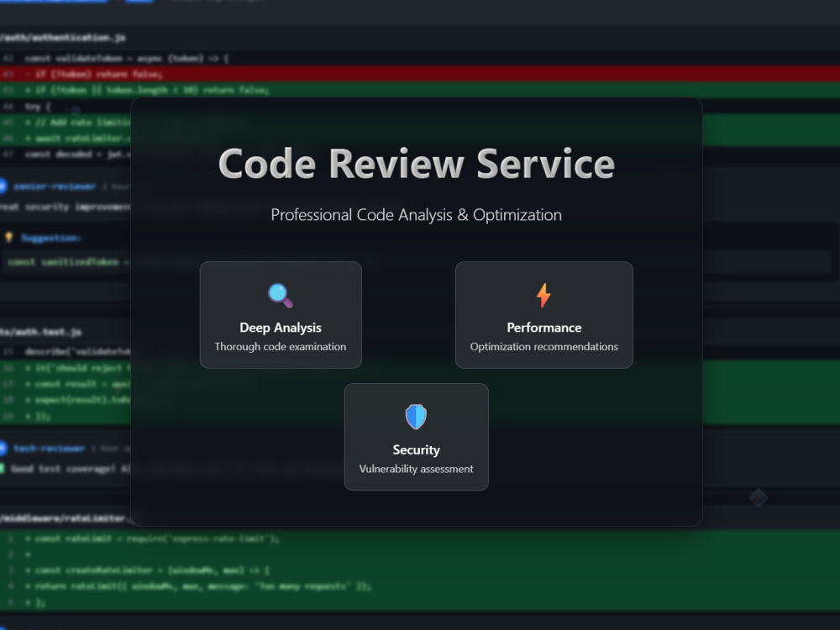Click the Code Review Service title
This screenshot has height=630, width=840.
[x=417, y=164]
